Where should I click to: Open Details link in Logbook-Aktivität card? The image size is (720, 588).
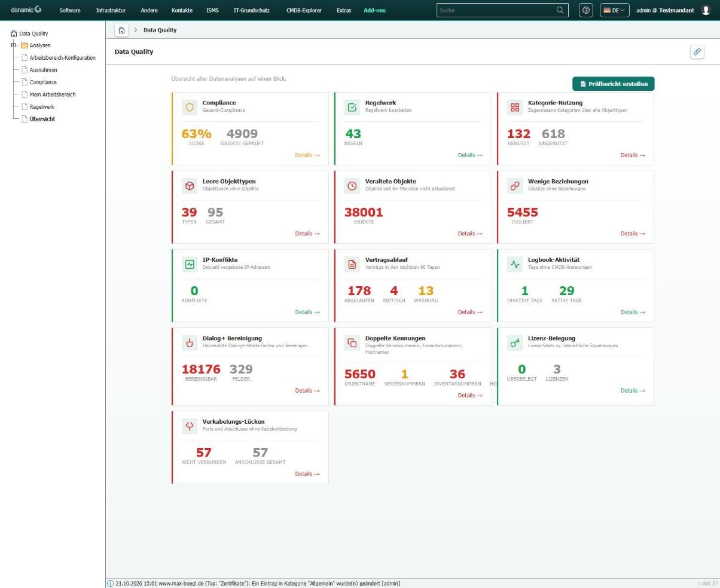[633, 312]
